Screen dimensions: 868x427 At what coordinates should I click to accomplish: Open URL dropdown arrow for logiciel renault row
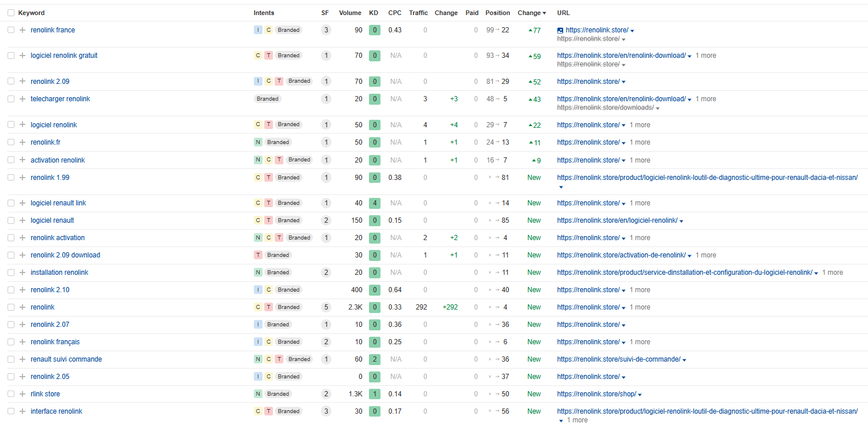pyautogui.click(x=682, y=221)
